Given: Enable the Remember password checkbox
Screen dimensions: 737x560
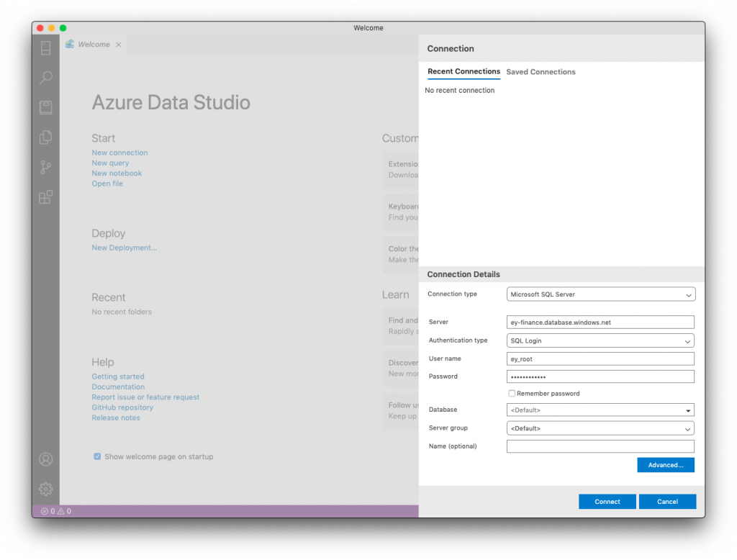Looking at the screenshot, I should click(512, 394).
